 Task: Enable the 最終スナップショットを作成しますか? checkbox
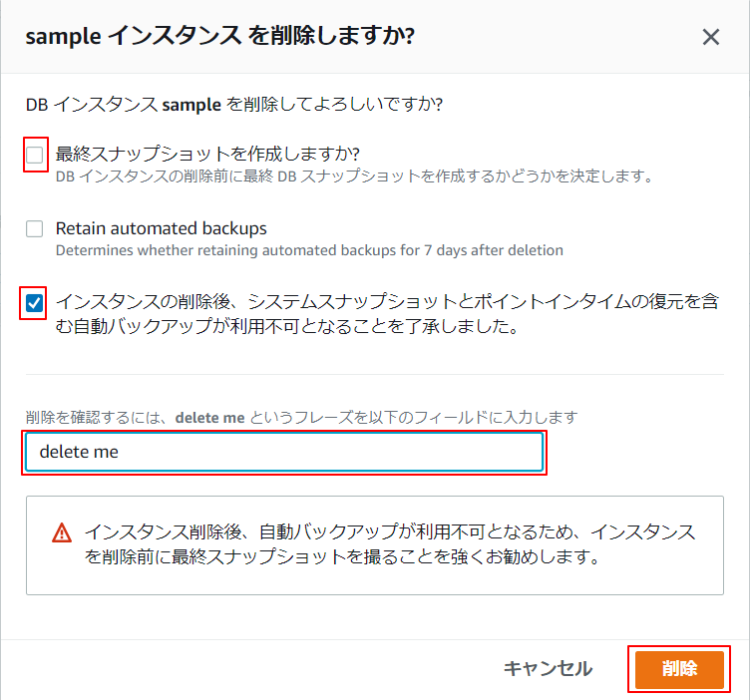[35, 155]
